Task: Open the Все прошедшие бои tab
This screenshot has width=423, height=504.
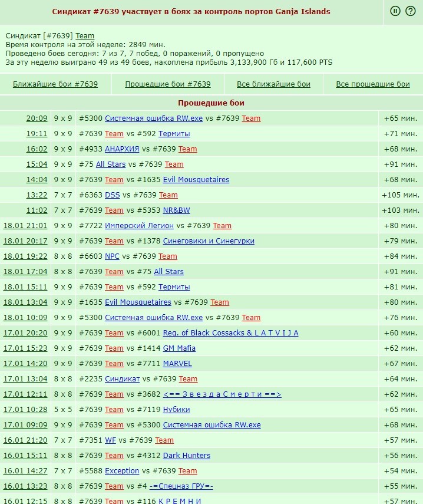Action: click(373, 84)
